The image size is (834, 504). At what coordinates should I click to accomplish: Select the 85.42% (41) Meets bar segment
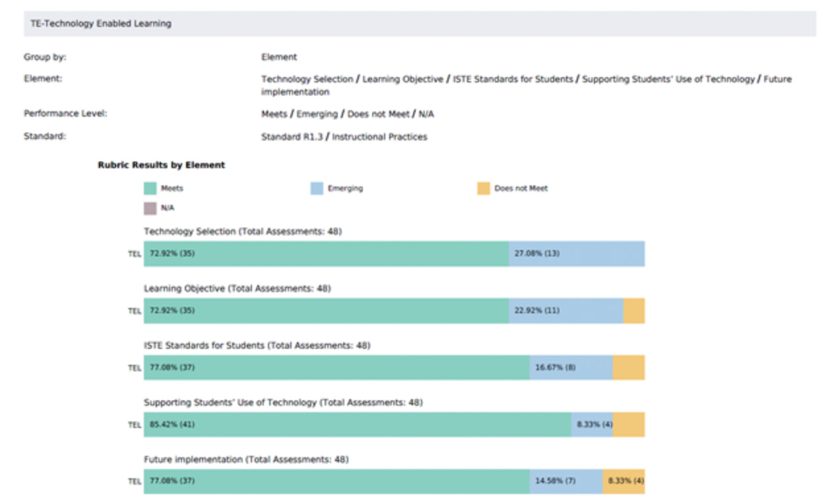click(357, 425)
